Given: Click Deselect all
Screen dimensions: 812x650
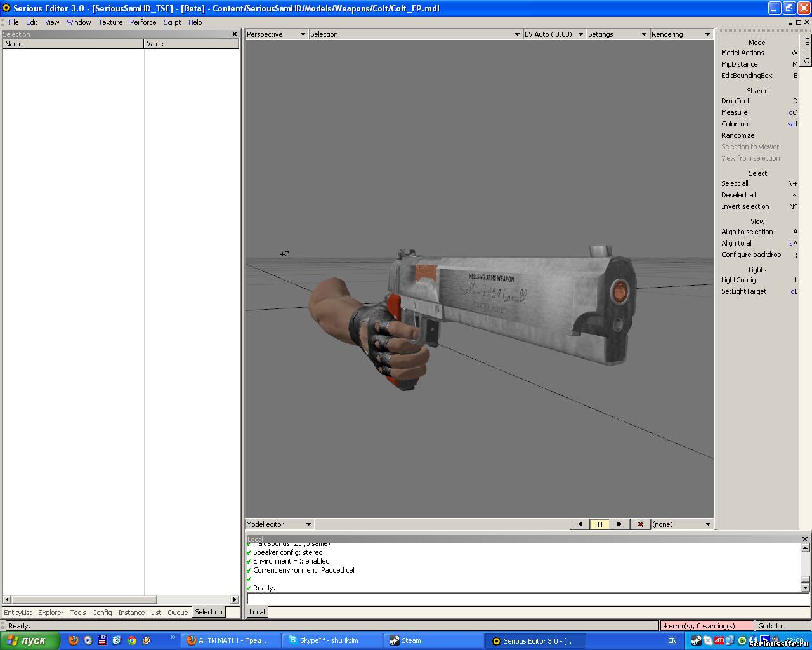Looking at the screenshot, I should (x=759, y=195).
